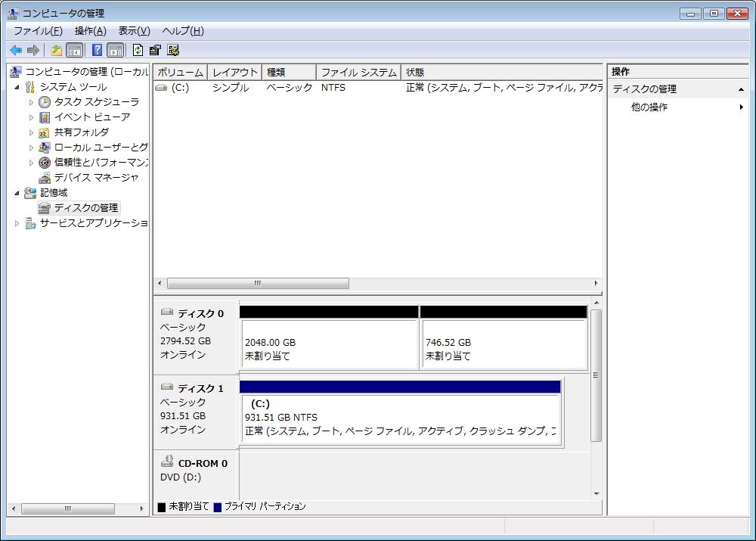
Task: Click the 共有フォルダ icon
Action: coord(45,132)
